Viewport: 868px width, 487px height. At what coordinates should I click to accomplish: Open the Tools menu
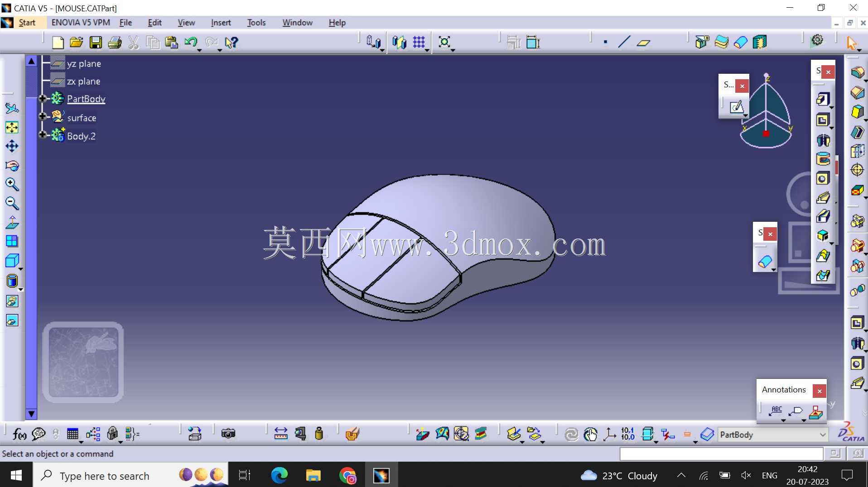tap(256, 23)
